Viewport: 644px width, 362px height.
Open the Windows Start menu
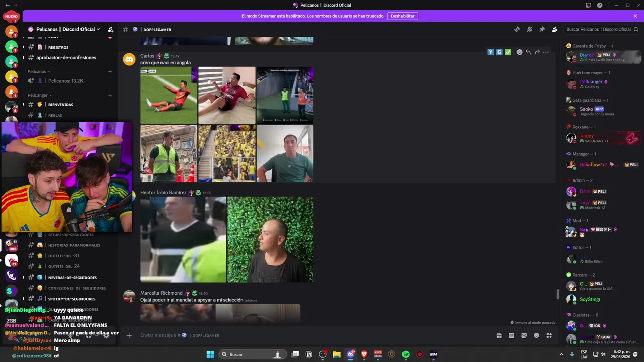210,354
